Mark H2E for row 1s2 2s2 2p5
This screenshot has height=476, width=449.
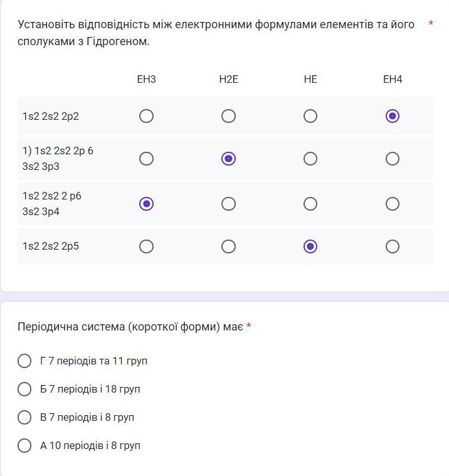tap(228, 246)
